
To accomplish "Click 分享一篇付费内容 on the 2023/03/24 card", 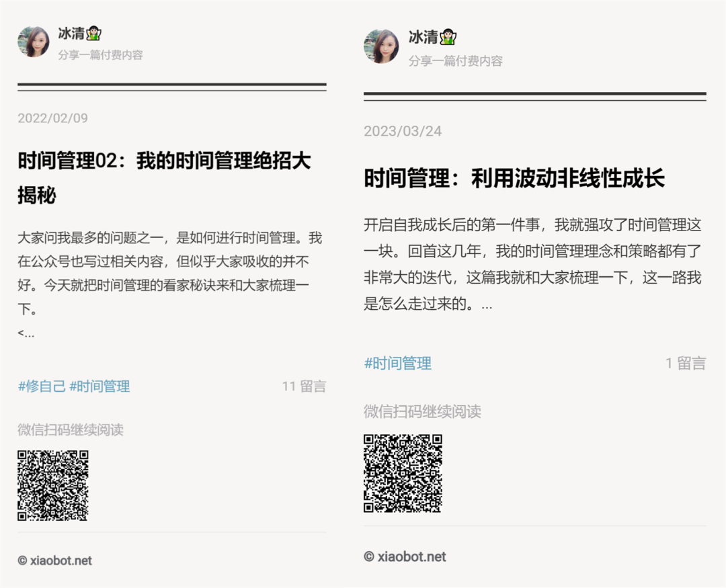I will [456, 60].
